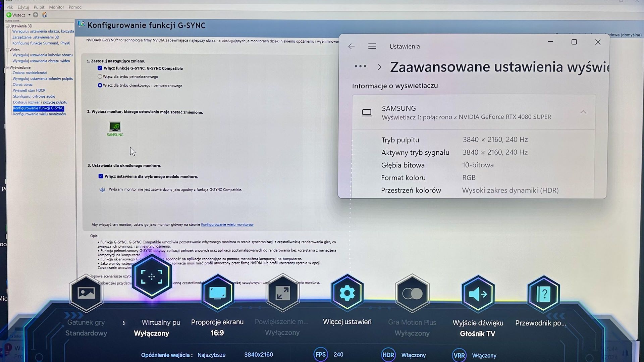Screen dimensions: 644x362
Task: Open Dostosuj rozmiar i pozycję pulpitu
Action: [x=40, y=102]
